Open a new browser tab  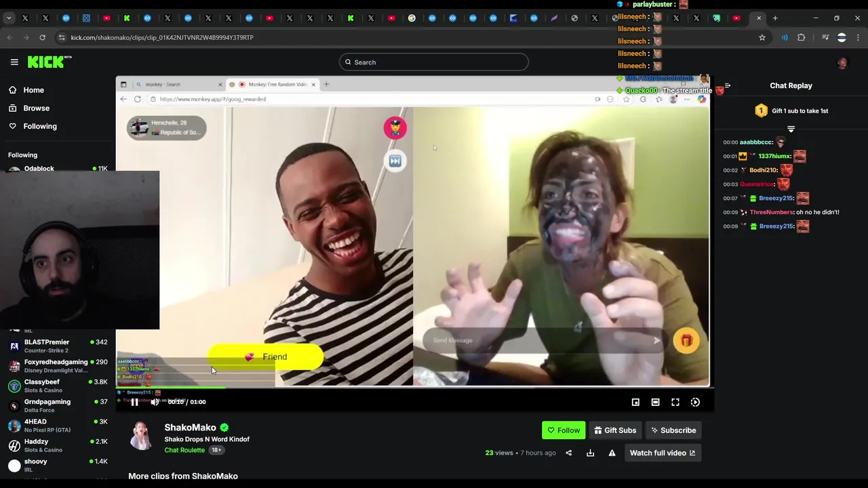(775, 18)
